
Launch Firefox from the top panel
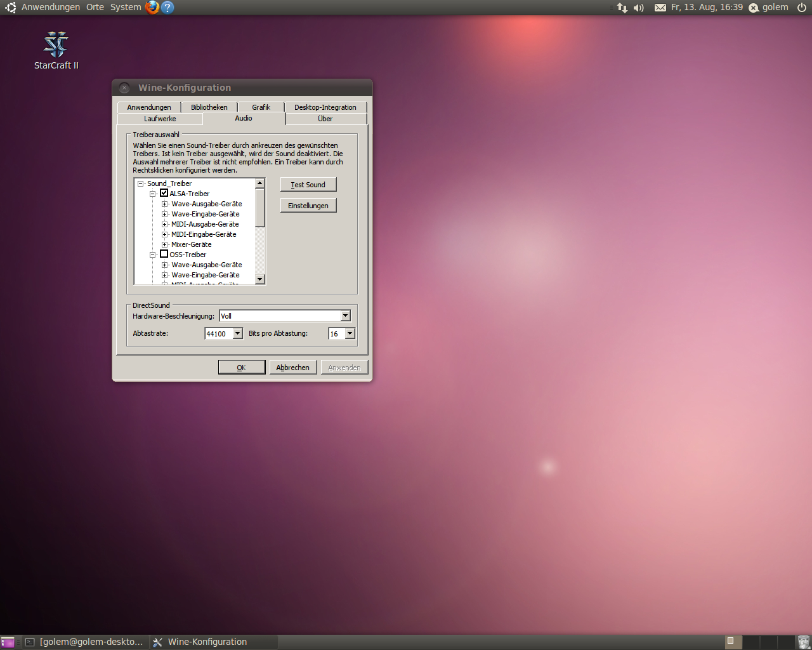[152, 7]
